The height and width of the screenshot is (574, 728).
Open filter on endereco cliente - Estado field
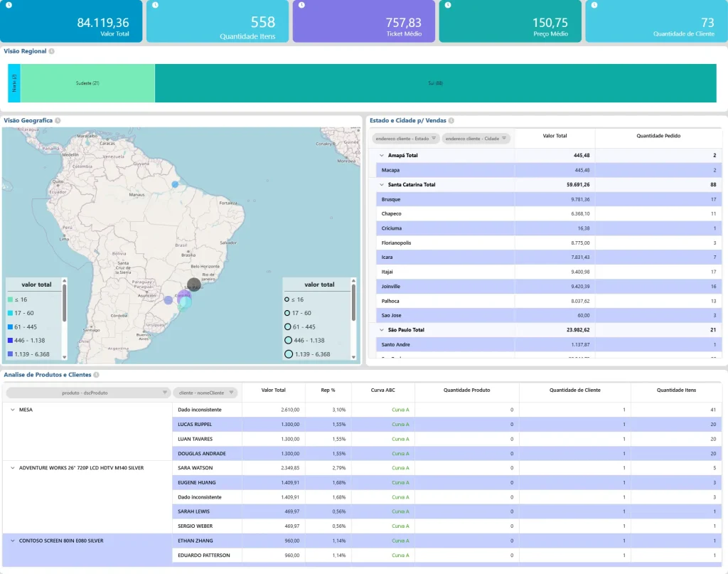434,139
